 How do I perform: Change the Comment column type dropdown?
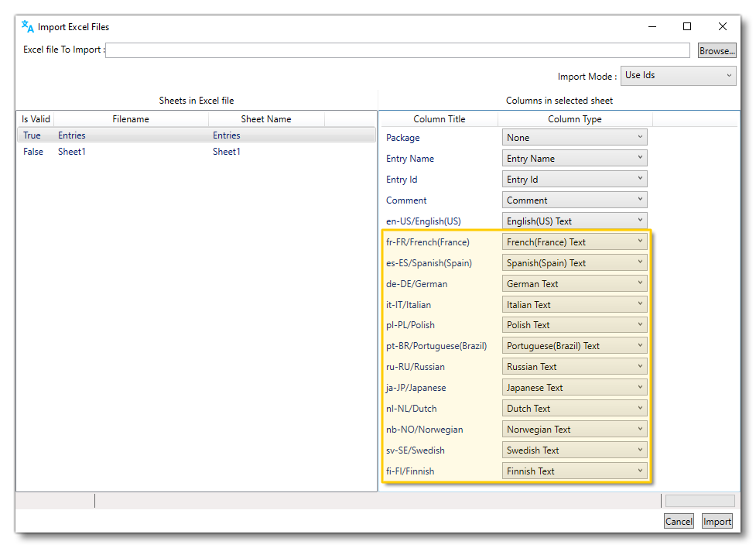click(x=574, y=200)
